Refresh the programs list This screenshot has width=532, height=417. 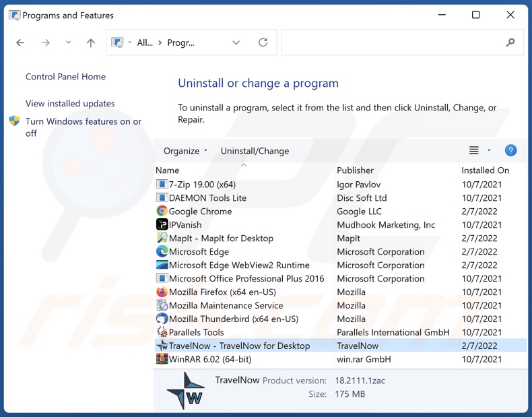263,42
